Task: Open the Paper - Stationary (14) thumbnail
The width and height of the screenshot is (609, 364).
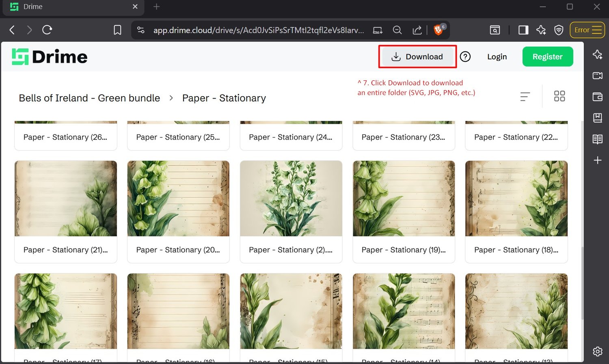Action: tap(404, 311)
